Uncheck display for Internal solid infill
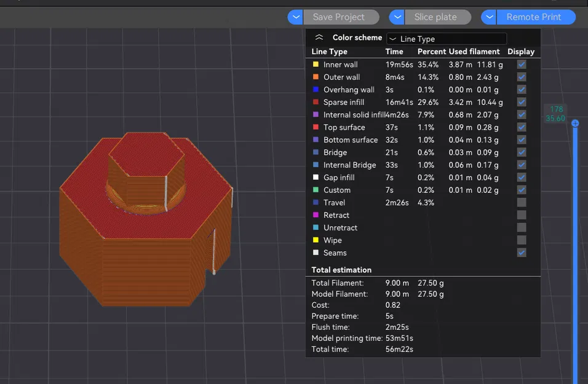588x384 pixels. (522, 115)
